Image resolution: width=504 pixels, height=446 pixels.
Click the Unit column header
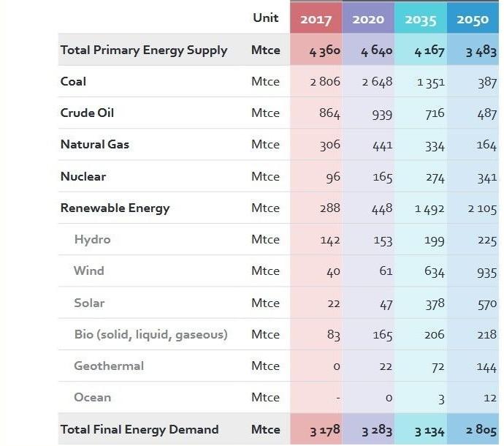(265, 18)
